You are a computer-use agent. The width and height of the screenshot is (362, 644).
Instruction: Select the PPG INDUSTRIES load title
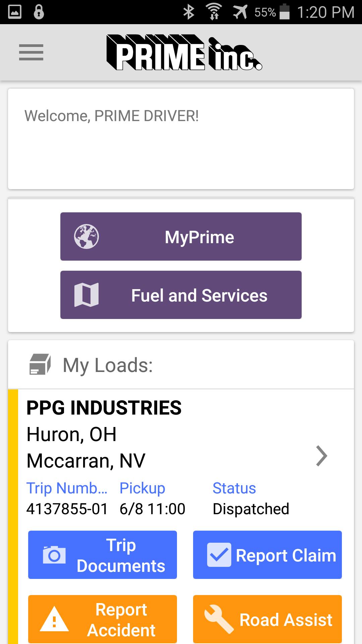(104, 408)
